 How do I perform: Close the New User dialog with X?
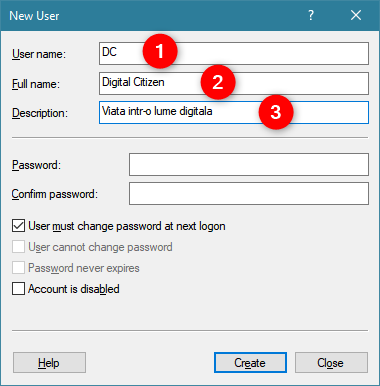[356, 15]
